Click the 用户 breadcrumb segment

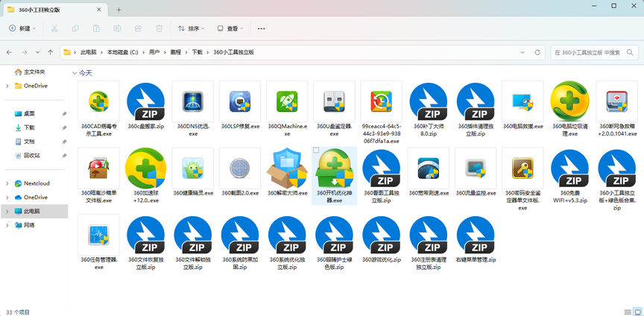pyautogui.click(x=154, y=53)
